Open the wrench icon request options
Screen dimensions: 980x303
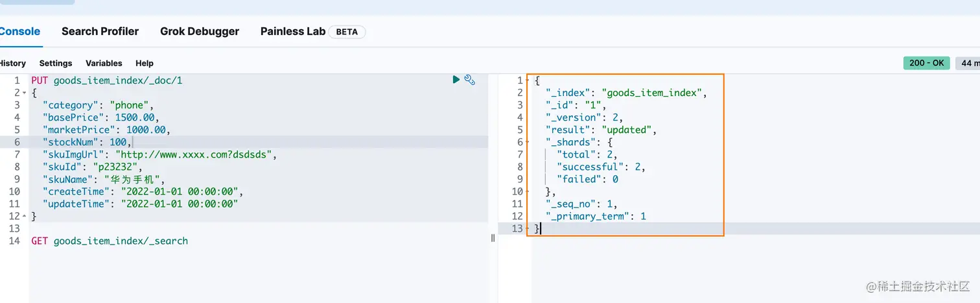[x=470, y=80]
